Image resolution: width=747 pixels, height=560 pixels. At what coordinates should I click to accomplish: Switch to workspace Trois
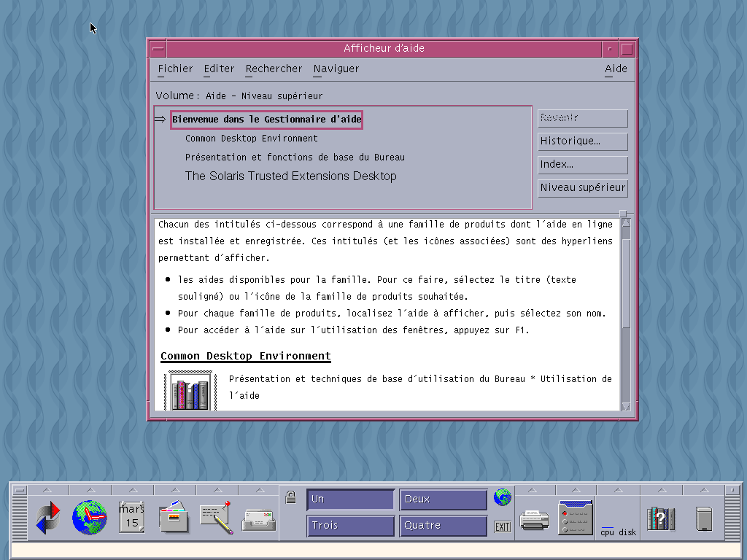click(x=351, y=526)
